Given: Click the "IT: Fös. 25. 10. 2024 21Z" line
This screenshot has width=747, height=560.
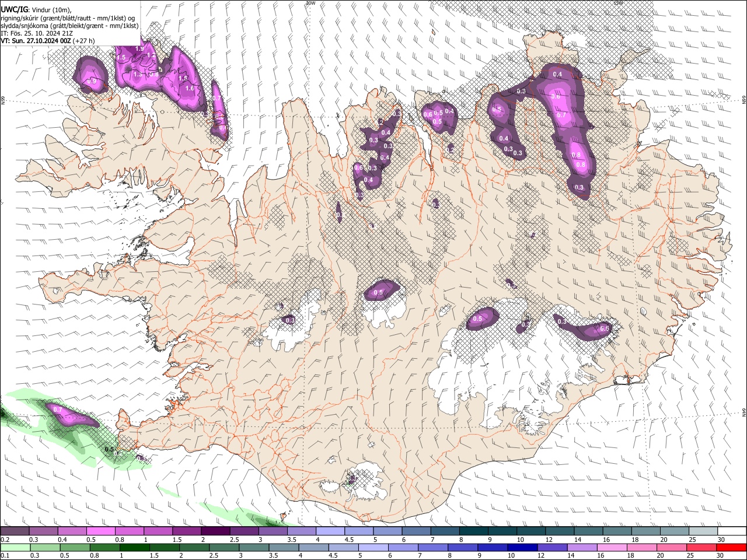Looking at the screenshot, I should [x=37, y=33].
